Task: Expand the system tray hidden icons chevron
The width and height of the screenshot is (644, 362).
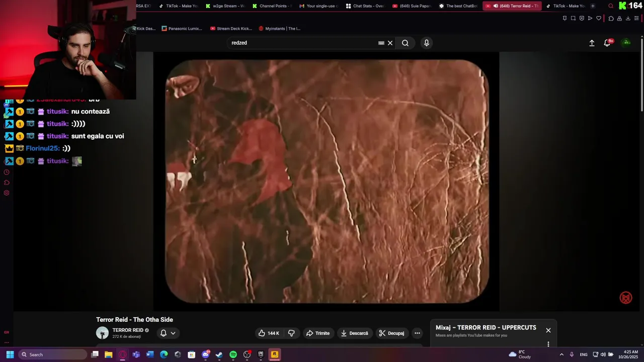Action: click(561, 354)
